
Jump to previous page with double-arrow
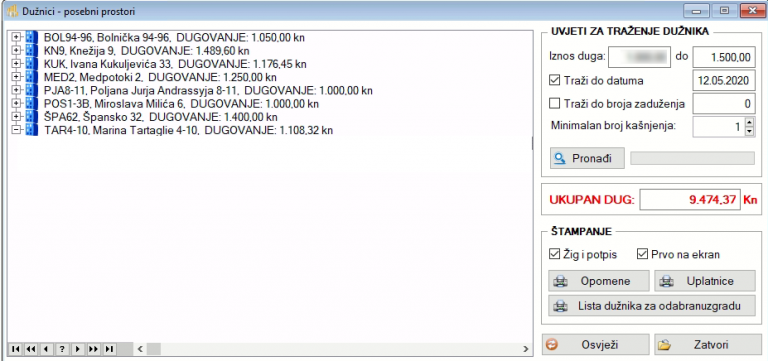coord(30,349)
